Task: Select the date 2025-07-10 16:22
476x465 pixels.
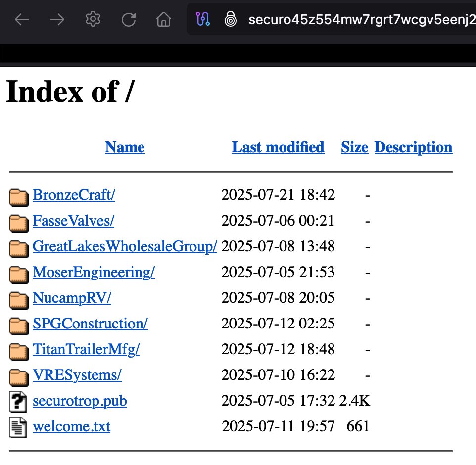Action: (x=278, y=375)
